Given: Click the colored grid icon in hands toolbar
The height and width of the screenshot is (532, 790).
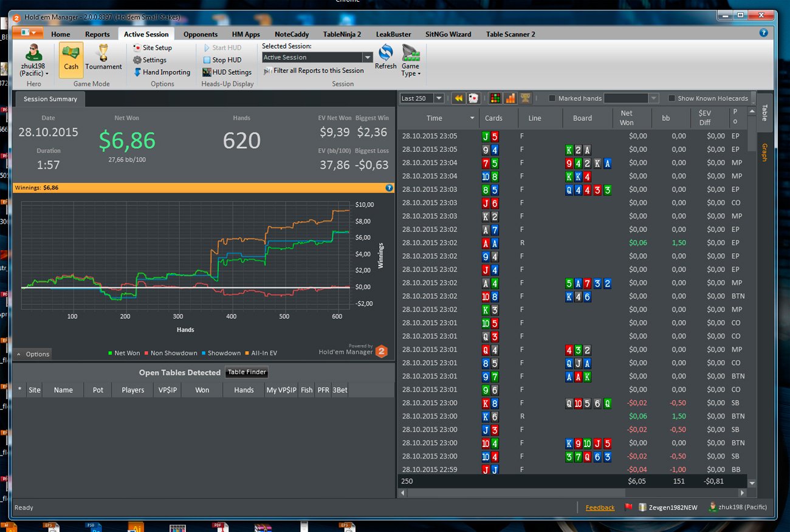Looking at the screenshot, I should [495, 98].
